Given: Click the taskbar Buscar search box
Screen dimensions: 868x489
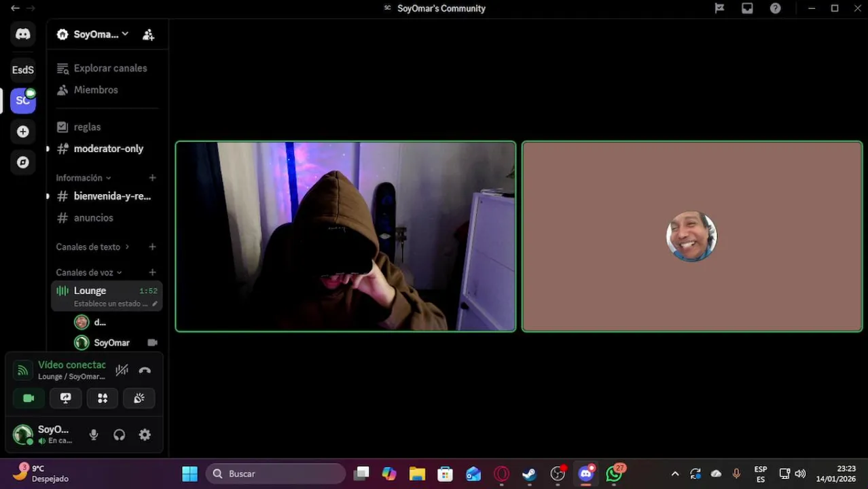Looking at the screenshot, I should tap(276, 473).
